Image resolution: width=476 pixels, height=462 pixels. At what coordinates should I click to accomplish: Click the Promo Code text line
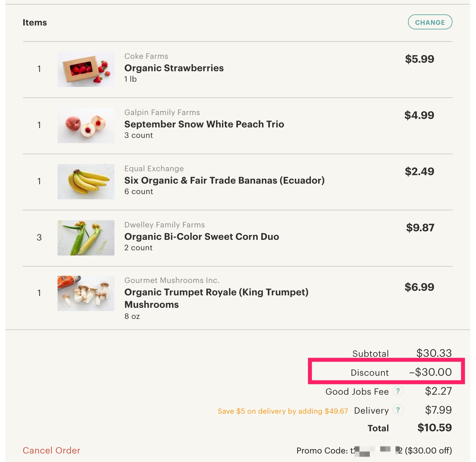tap(374, 451)
